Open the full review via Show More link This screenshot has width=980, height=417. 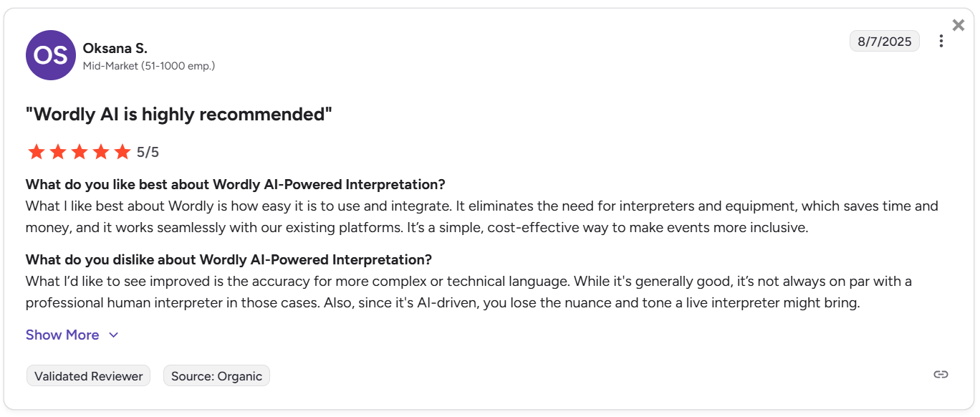tap(62, 335)
